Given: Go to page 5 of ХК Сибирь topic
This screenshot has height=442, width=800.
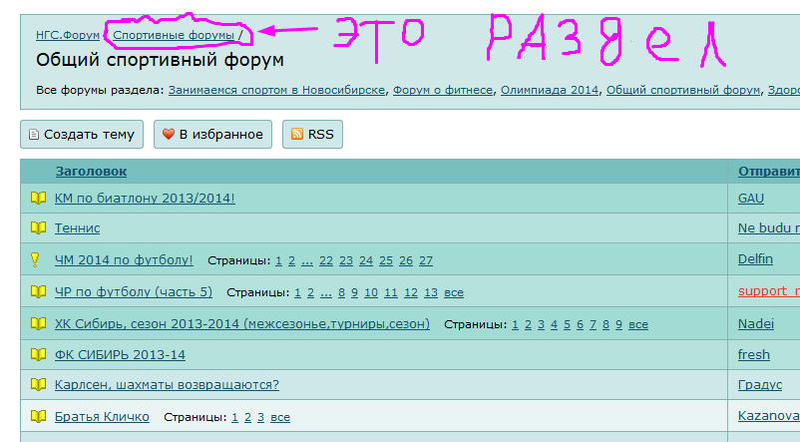Looking at the screenshot, I should pyautogui.click(x=567, y=324).
